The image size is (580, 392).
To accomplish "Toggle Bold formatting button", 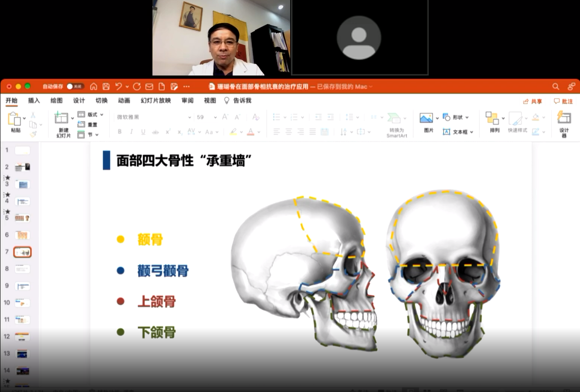I will [x=120, y=132].
